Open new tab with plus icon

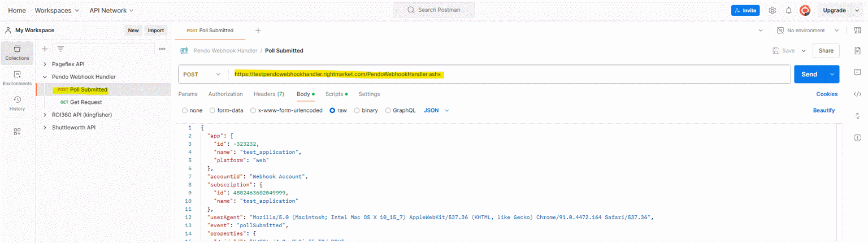[258, 31]
